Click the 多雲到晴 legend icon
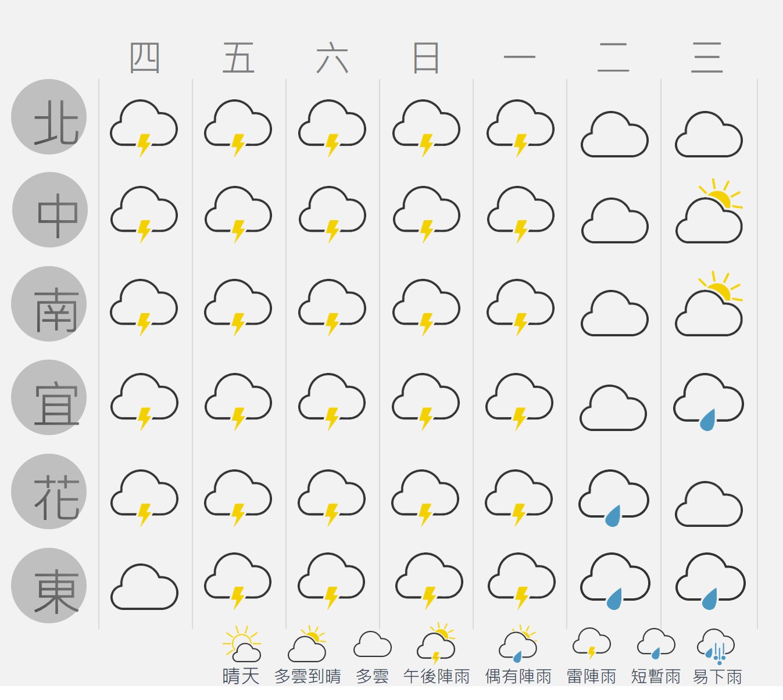This screenshot has width=783, height=700. [308, 645]
